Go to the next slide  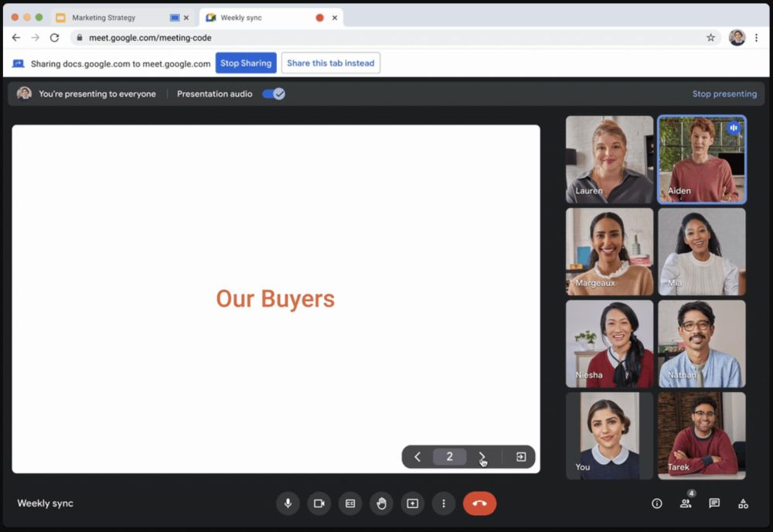482,457
